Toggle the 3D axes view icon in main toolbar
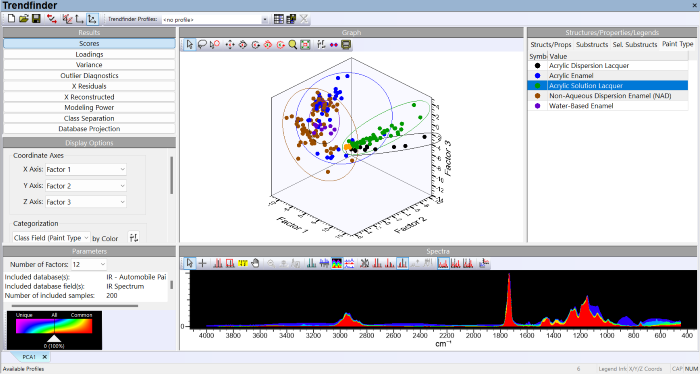 click(x=92, y=19)
